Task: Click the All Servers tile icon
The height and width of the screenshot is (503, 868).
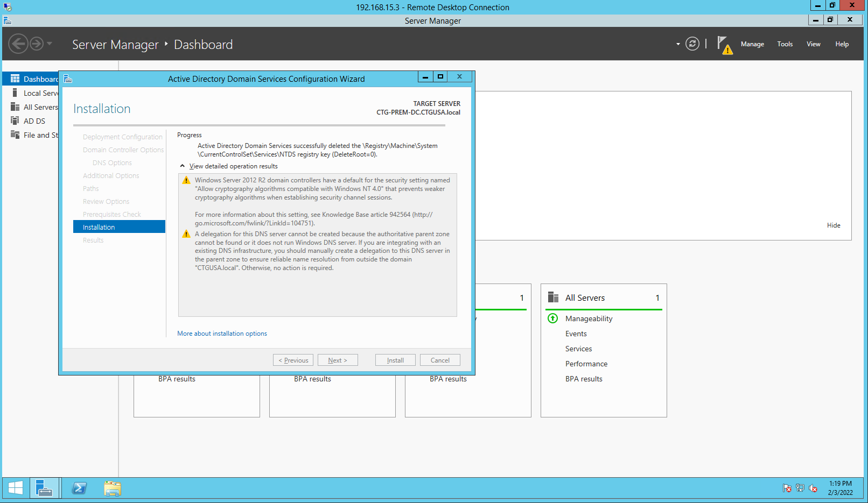Action: pyautogui.click(x=553, y=297)
